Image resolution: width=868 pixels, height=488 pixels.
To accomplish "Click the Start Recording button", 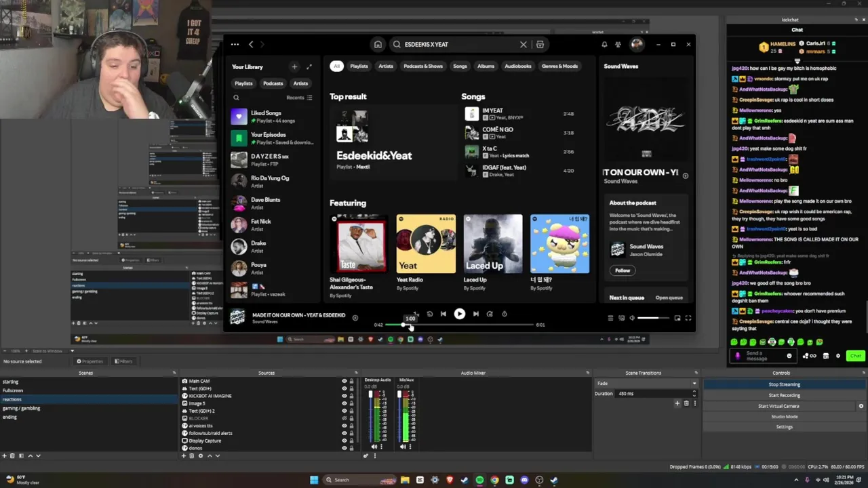I will coord(784,395).
